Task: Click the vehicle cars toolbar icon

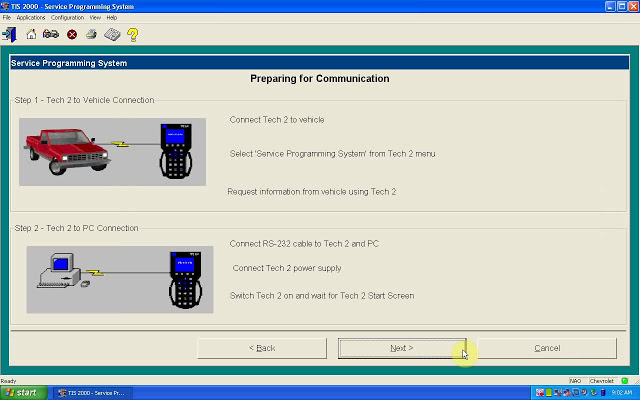Action: coord(51,34)
